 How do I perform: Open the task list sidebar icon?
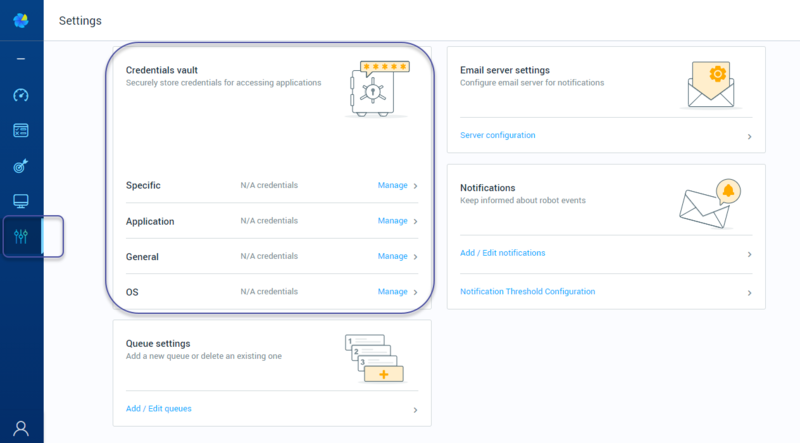pyautogui.click(x=21, y=130)
